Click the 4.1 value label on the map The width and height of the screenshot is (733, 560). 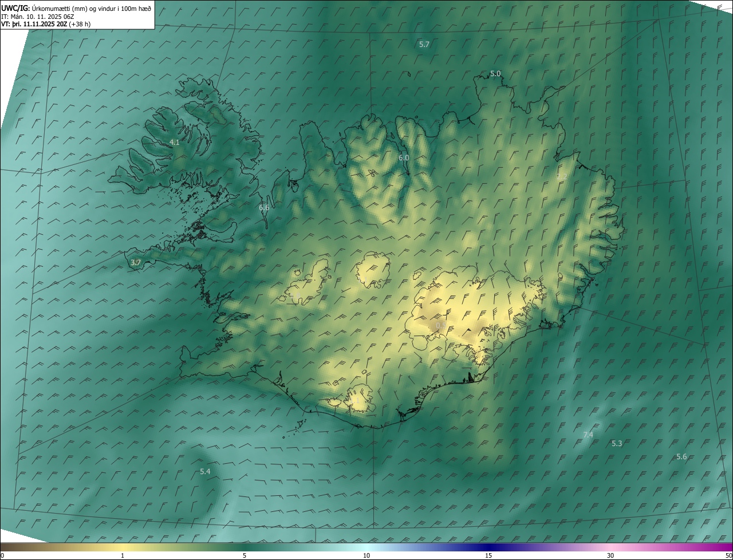point(175,142)
